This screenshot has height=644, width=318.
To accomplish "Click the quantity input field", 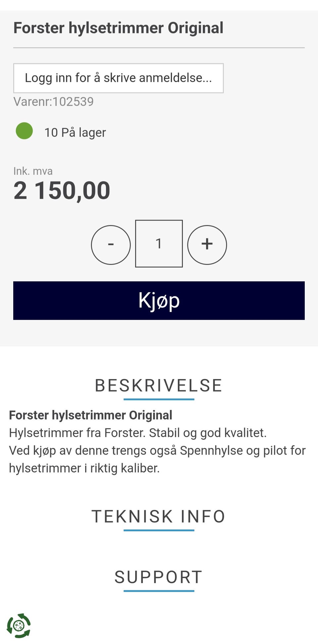I will coord(159,244).
